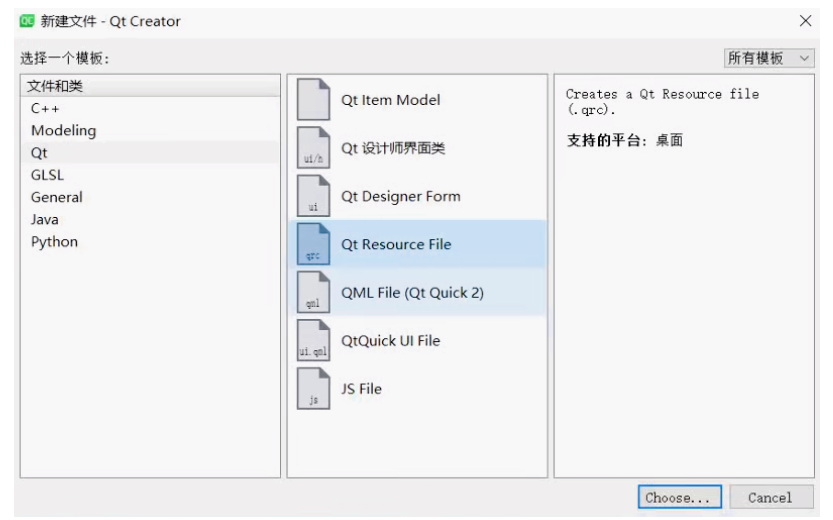Close the 新建文件 dialog
This screenshot has height=520, width=833.
click(x=805, y=21)
